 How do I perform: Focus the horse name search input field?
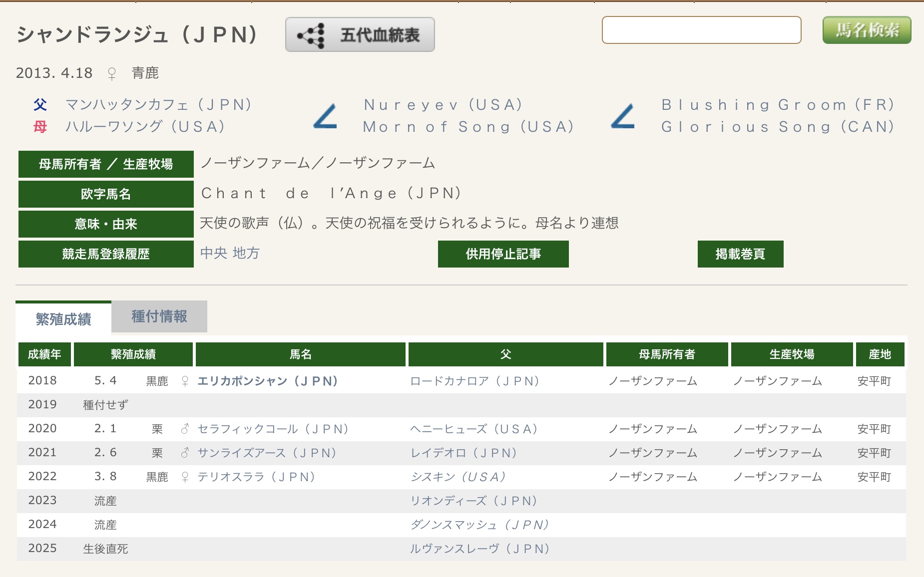(x=701, y=30)
